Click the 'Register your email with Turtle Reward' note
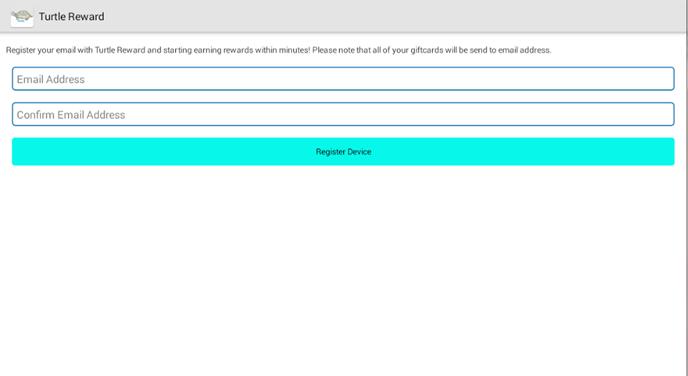 point(278,50)
